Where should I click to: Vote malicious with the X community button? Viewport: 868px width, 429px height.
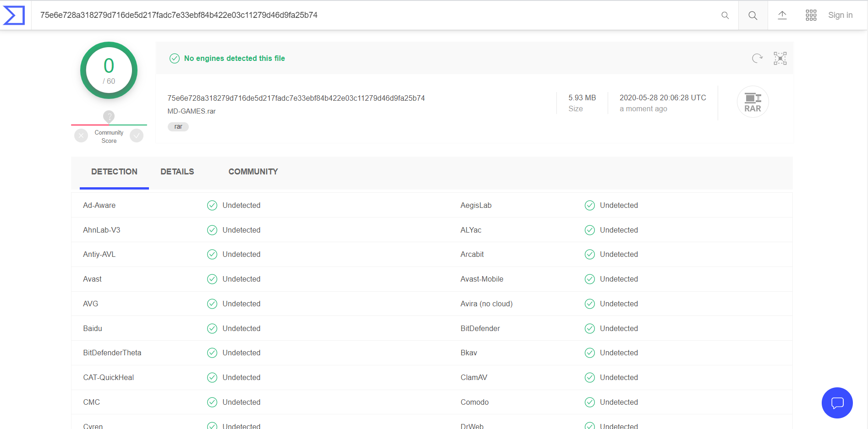pos(81,136)
